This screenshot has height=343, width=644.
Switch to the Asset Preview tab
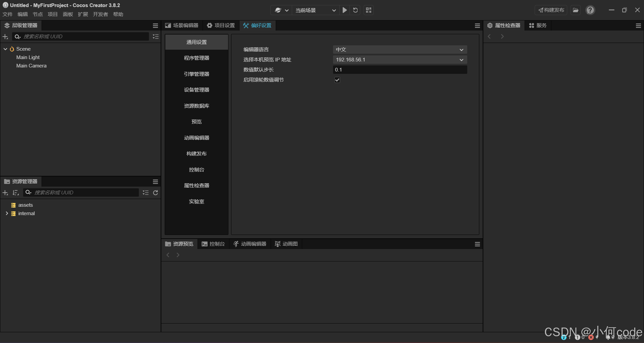(179, 244)
